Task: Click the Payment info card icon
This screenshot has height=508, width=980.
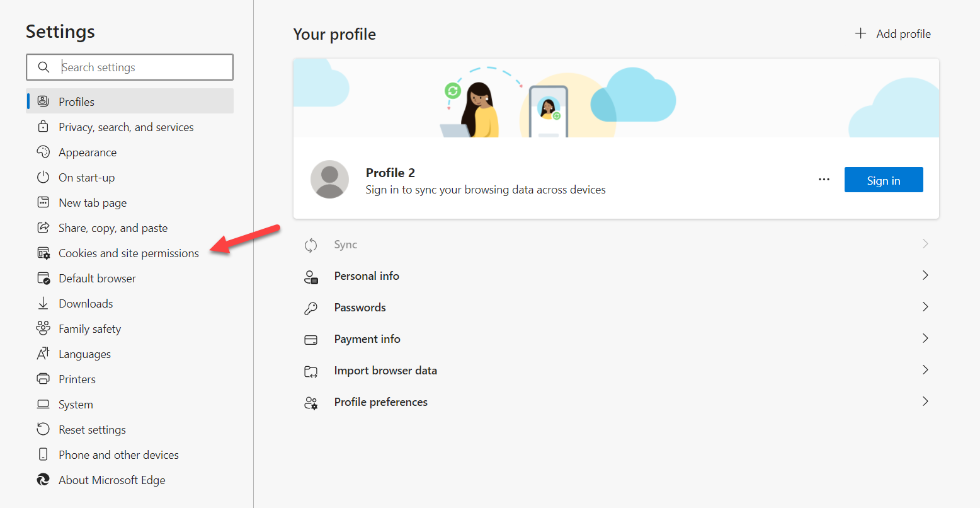Action: [311, 340]
